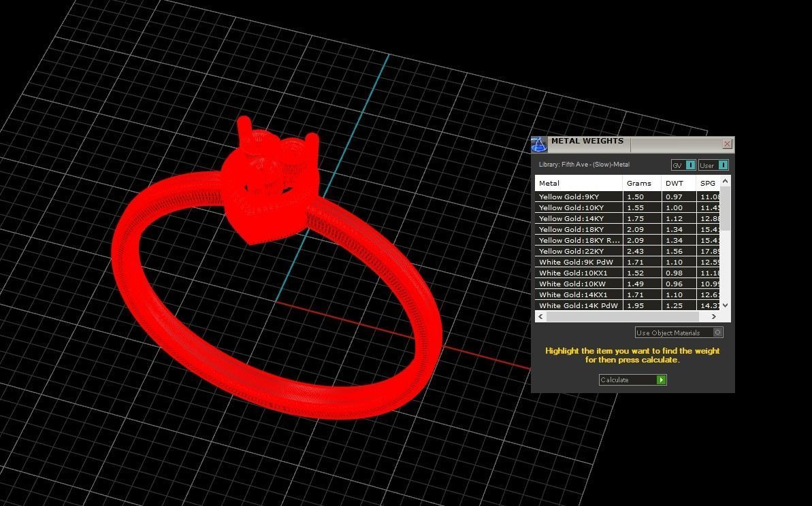Select the Yellow Gold:10KY row
The height and width of the screenshot is (506, 812).
click(627, 207)
